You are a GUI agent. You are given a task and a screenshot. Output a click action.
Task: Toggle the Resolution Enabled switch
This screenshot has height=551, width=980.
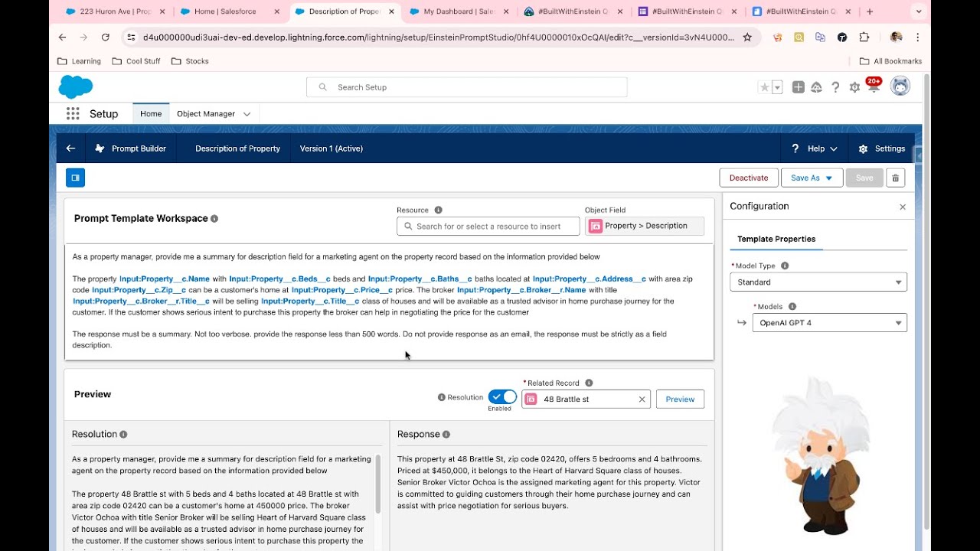[502, 396]
